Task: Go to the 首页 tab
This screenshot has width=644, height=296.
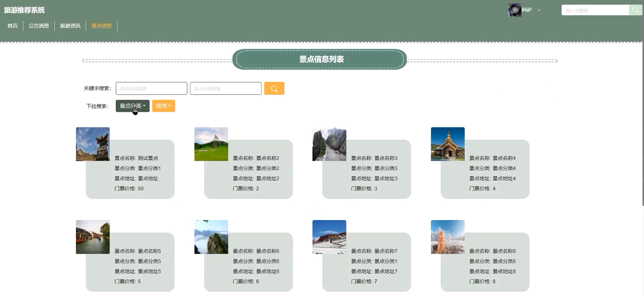Action: tap(12, 26)
